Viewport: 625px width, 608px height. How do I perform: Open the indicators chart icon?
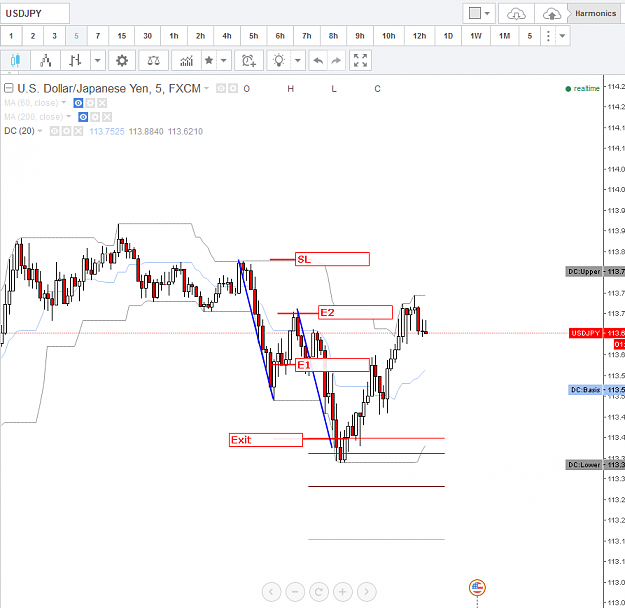click(186, 61)
